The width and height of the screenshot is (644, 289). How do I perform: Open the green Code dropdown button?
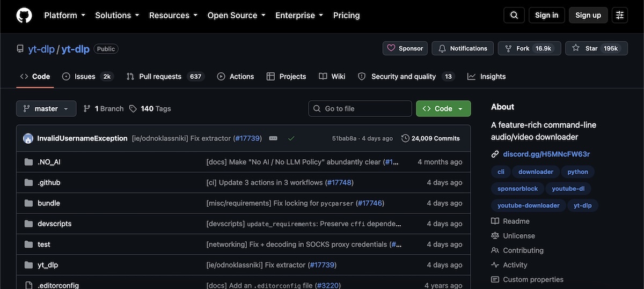tap(443, 108)
